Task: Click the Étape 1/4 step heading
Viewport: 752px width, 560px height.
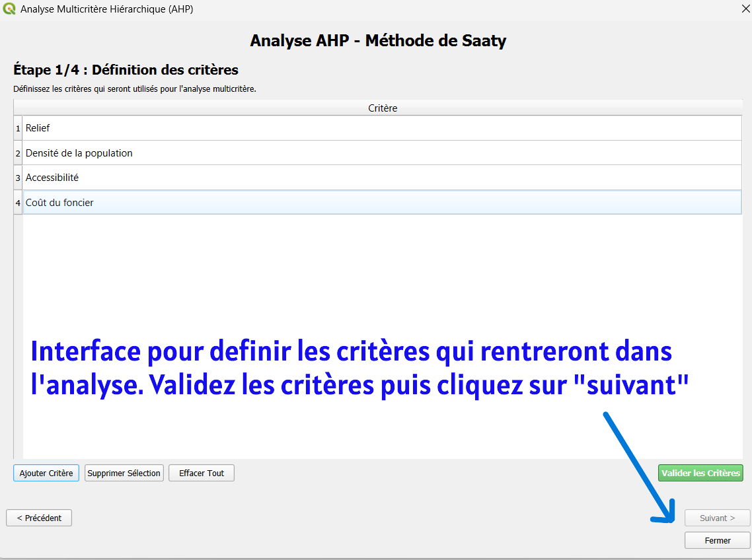Action: (126, 70)
